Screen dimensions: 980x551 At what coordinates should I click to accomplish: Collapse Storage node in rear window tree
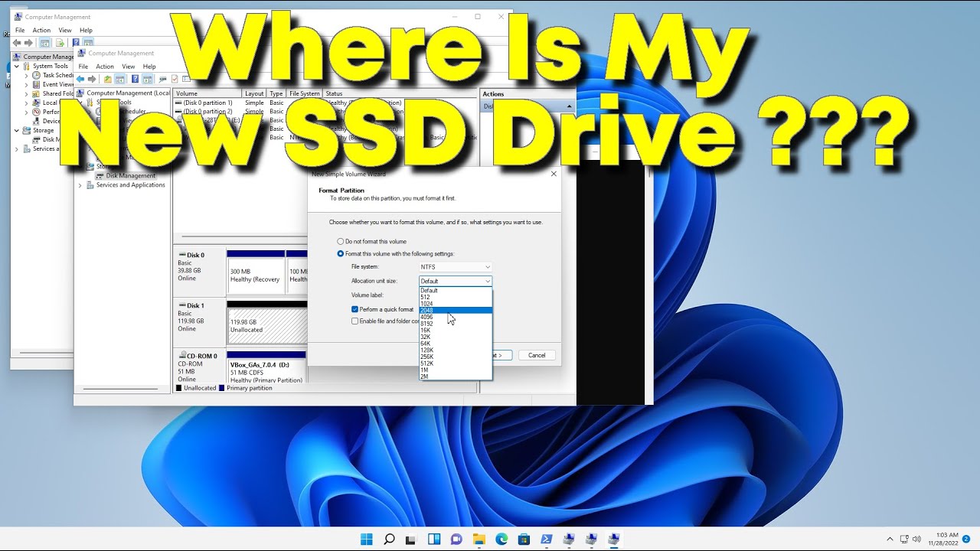coord(18,130)
